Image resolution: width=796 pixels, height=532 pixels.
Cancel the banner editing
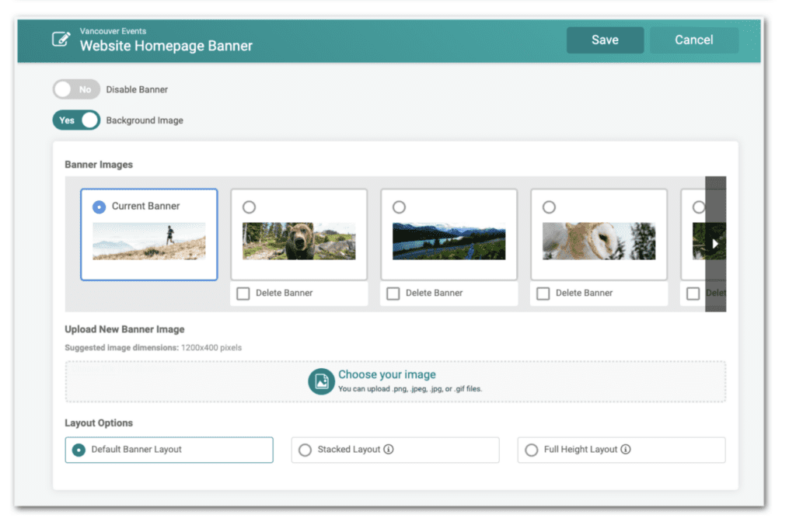pyautogui.click(x=694, y=40)
